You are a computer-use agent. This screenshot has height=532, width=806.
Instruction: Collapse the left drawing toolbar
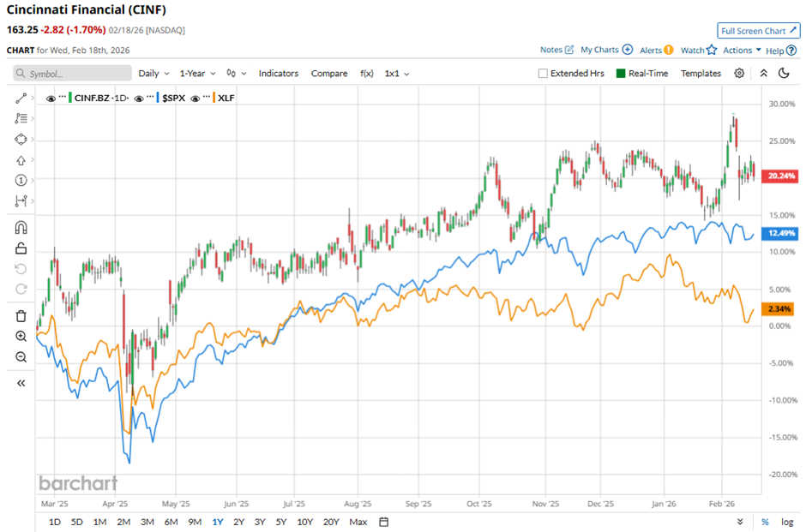21,383
